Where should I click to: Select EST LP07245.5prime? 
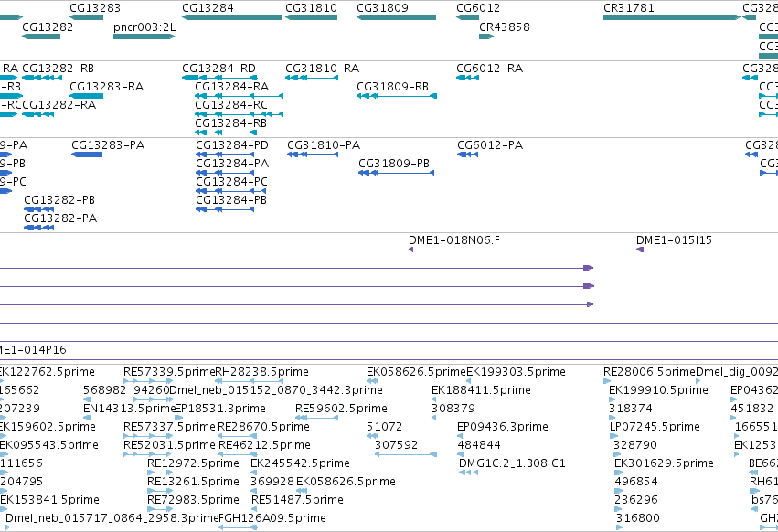(x=655, y=427)
